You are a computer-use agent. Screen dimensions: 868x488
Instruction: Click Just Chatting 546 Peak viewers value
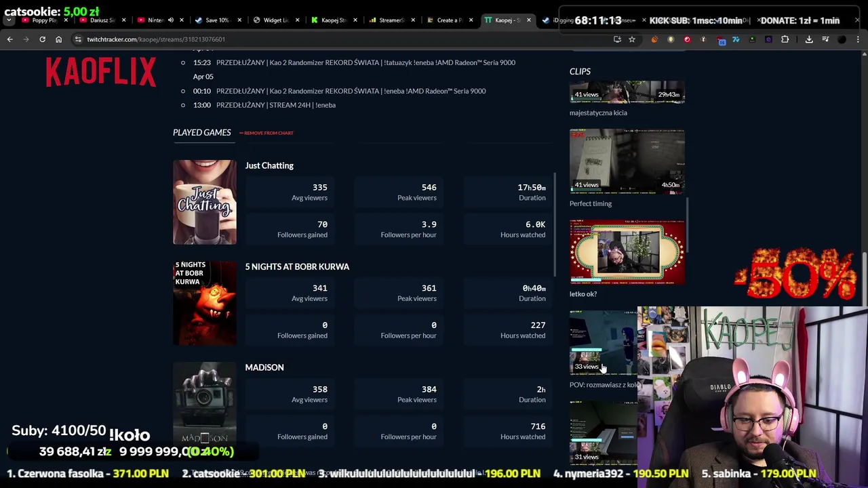429,187
